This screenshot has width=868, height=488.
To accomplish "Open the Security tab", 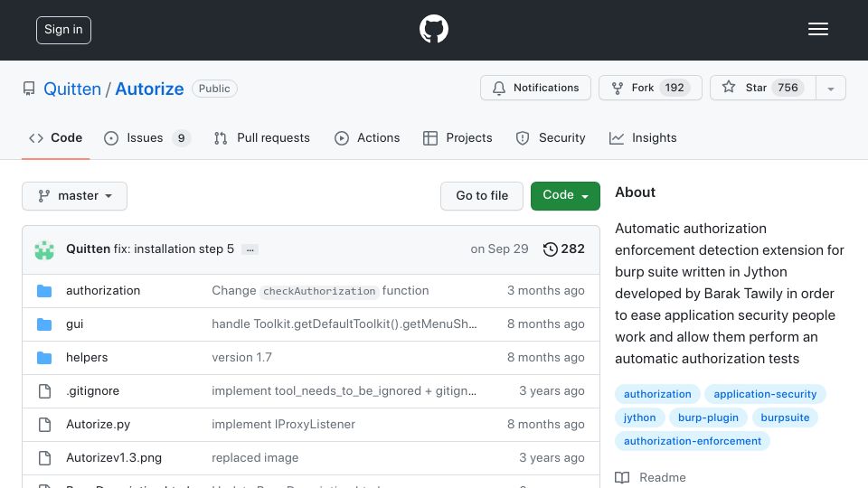I will (551, 137).
